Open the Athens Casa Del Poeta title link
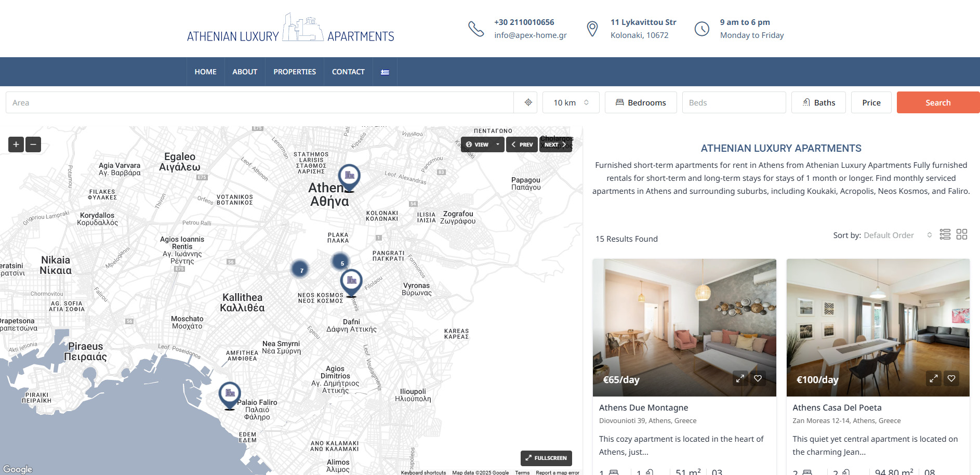Screen dimensions: 980x475 point(837,407)
